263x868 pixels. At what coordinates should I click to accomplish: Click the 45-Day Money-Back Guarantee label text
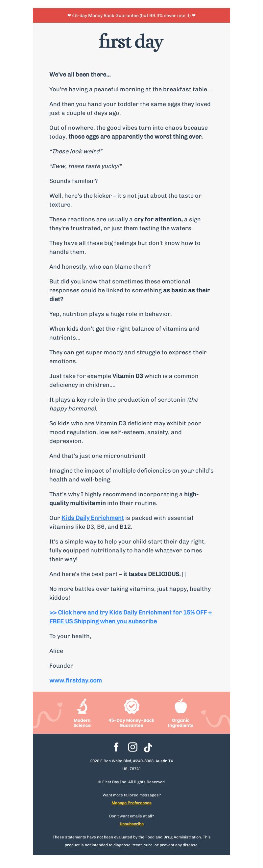[131, 723]
